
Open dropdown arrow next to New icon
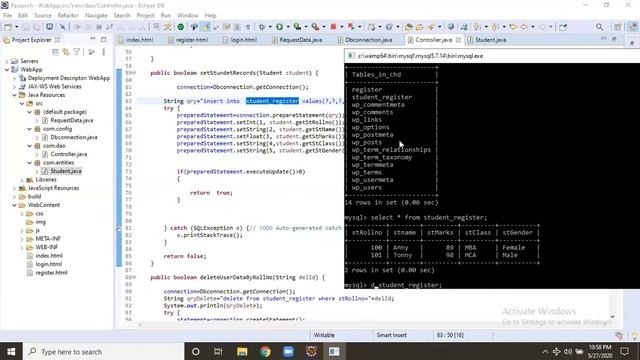point(16,27)
